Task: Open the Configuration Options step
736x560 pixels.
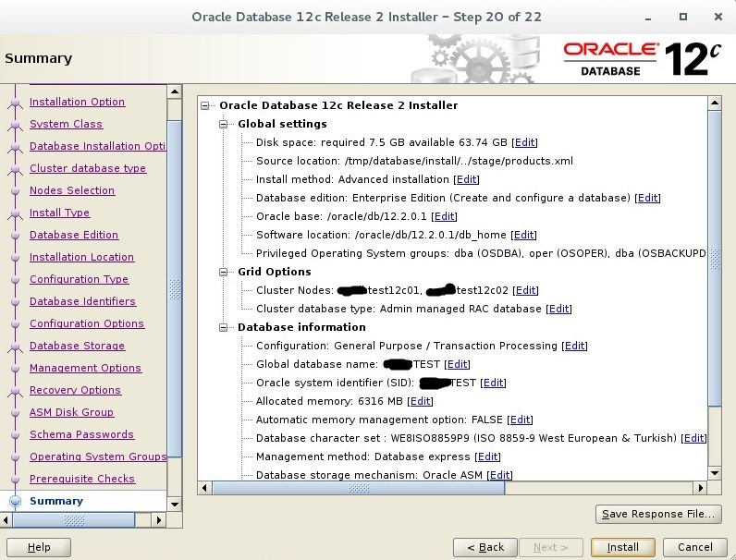Action: (87, 323)
